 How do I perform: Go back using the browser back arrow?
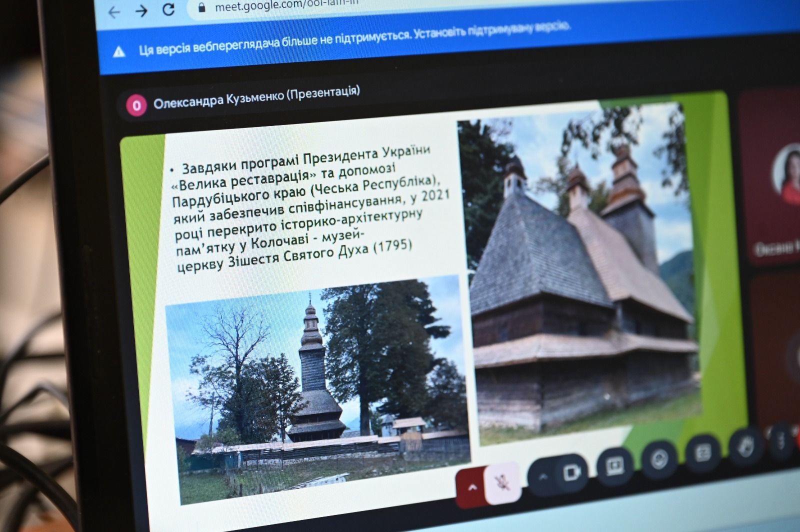pos(114,12)
